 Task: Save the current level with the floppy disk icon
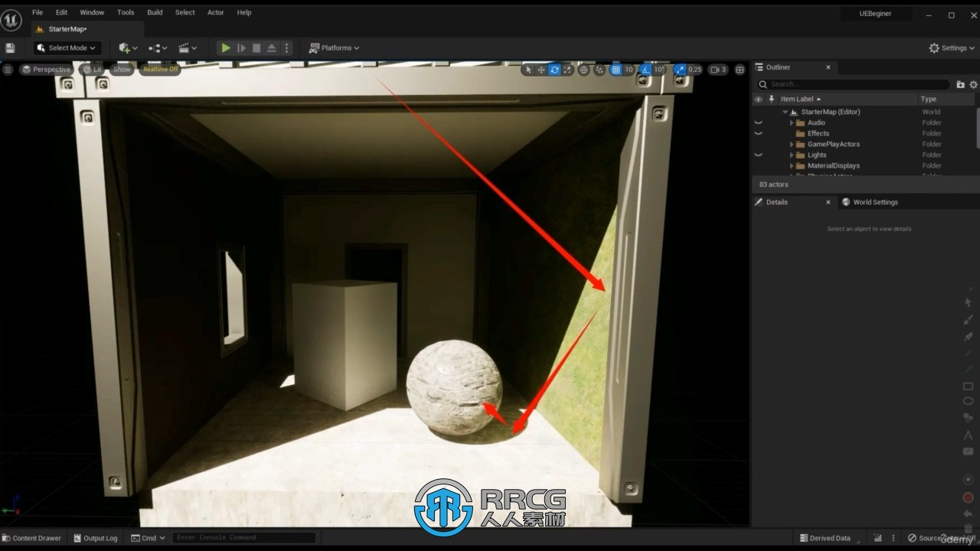pos(10,48)
